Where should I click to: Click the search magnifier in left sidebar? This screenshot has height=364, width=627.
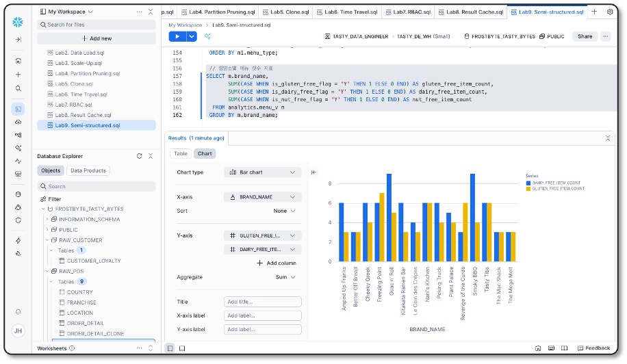(x=18, y=89)
